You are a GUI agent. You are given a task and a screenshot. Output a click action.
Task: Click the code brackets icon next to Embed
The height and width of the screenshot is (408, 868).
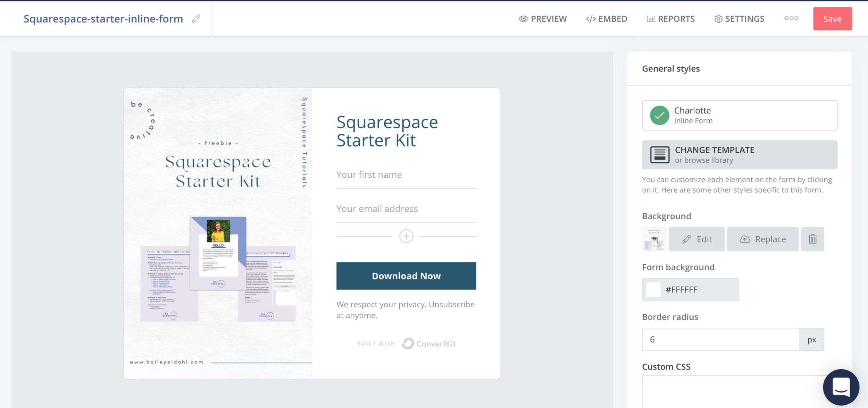tap(591, 19)
